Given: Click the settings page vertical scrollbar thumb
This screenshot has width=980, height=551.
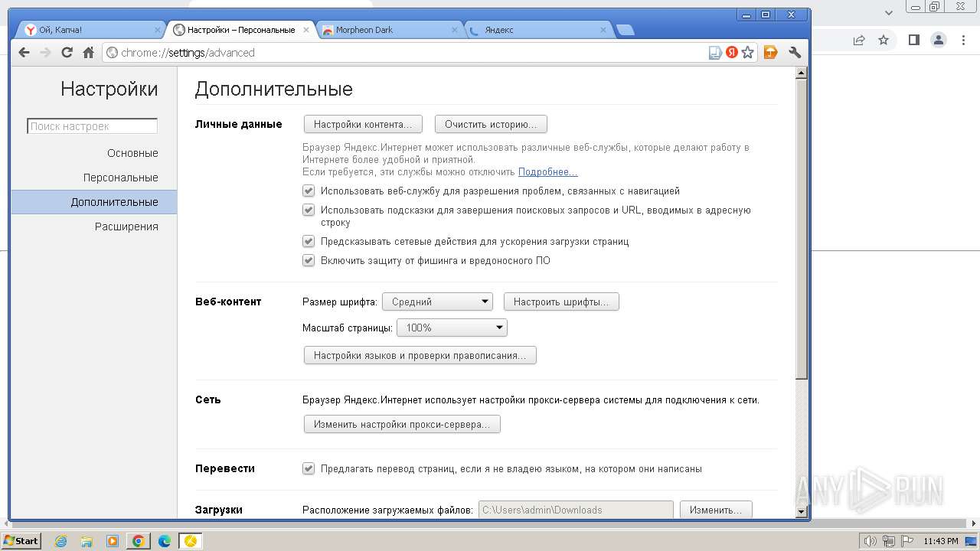Looking at the screenshot, I should pyautogui.click(x=802, y=230).
